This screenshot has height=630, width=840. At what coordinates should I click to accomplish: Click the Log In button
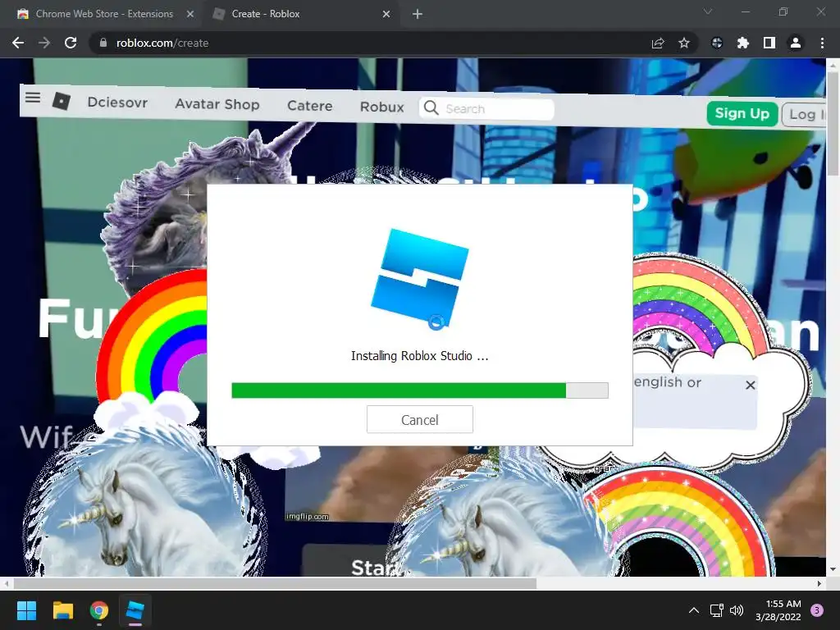pos(804,115)
